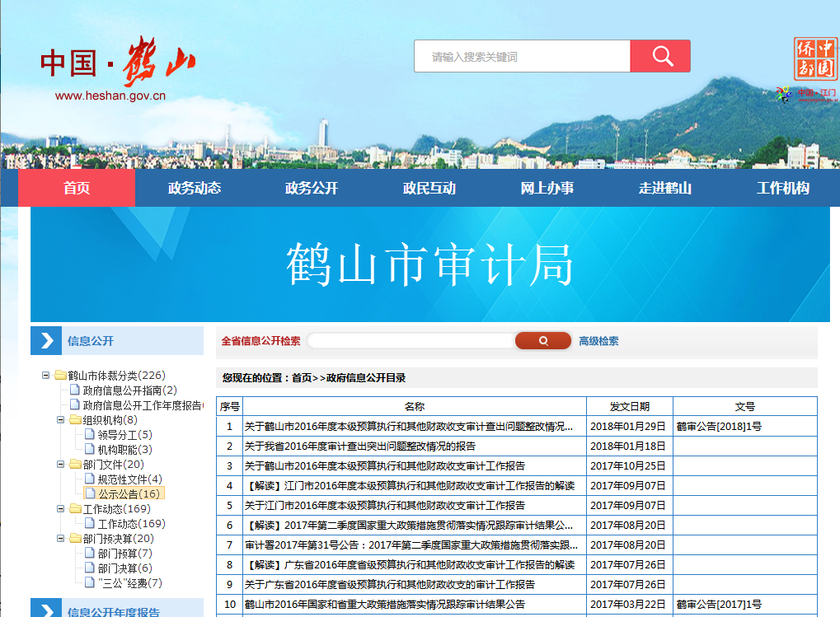The image size is (840, 617).
Task: Select 部门决算(6) in the tree
Action: [124, 568]
